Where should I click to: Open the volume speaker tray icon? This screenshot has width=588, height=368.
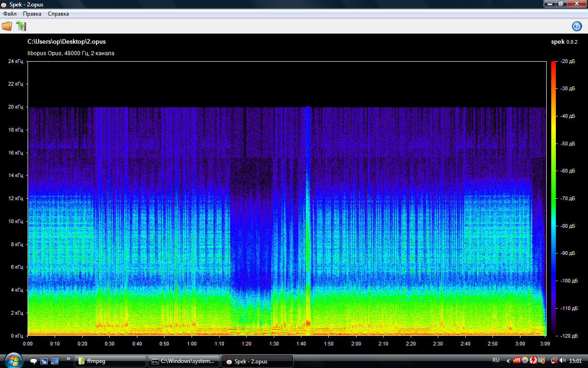[x=563, y=361]
